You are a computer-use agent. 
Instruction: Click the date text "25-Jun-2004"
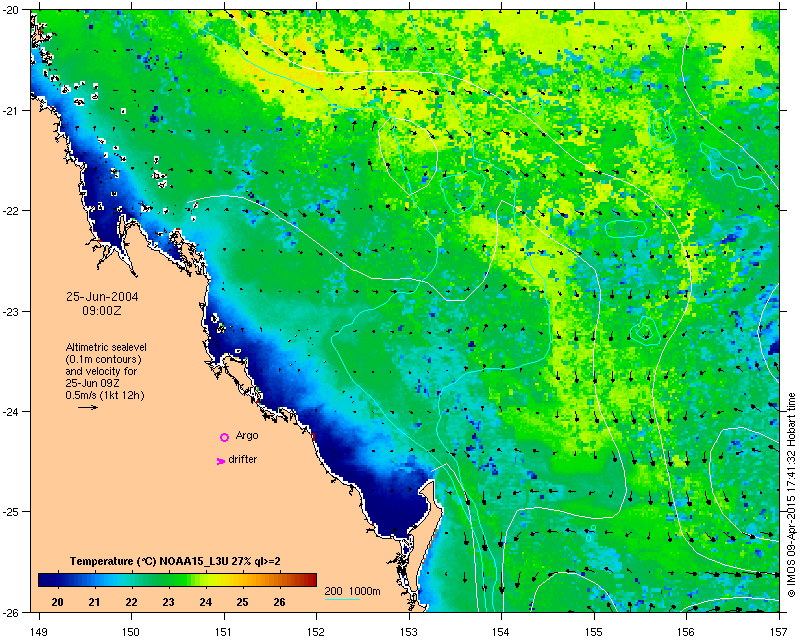tap(102, 297)
